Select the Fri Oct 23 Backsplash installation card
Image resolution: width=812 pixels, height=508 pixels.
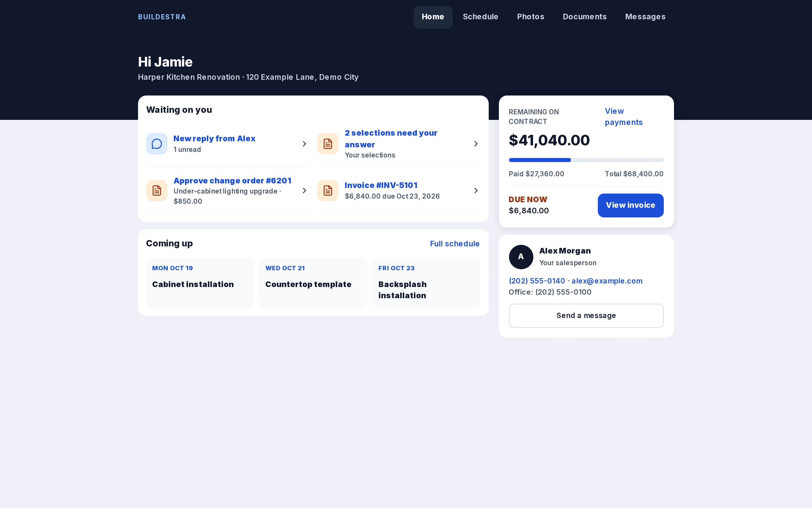(426, 282)
